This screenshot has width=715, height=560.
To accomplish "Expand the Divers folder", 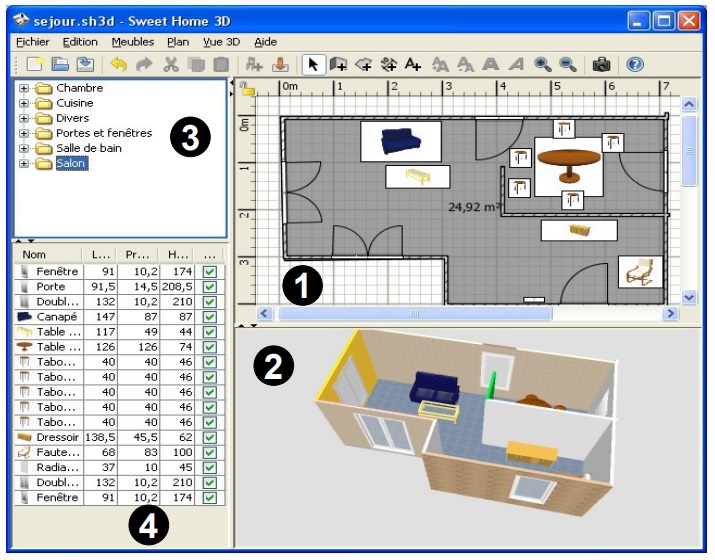I will pos(24,118).
